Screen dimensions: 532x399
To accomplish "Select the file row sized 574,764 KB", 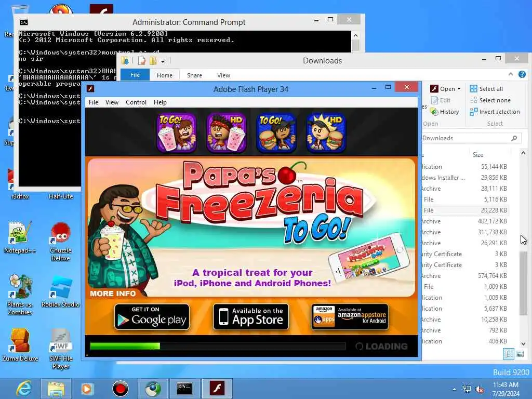I will click(x=465, y=276).
